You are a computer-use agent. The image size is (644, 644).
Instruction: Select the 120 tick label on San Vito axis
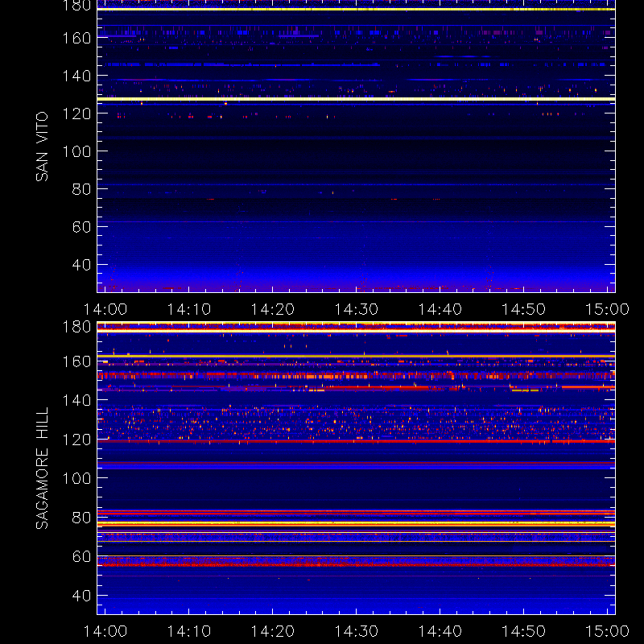point(76,114)
